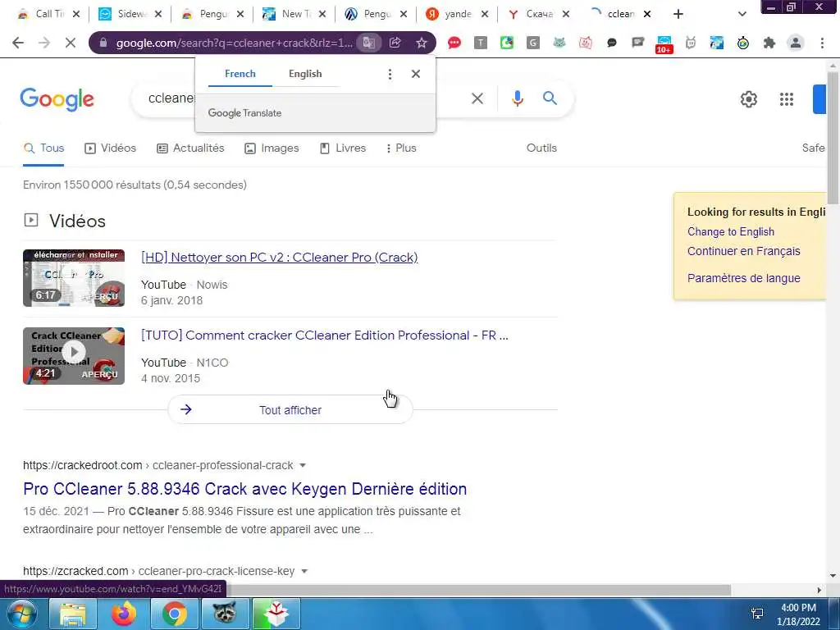Image resolution: width=840 pixels, height=630 pixels.
Task: Click Change to English link
Action: [731, 232]
